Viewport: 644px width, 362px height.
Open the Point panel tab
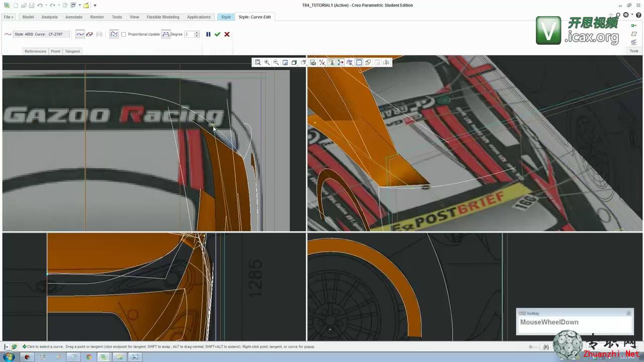tap(55, 51)
